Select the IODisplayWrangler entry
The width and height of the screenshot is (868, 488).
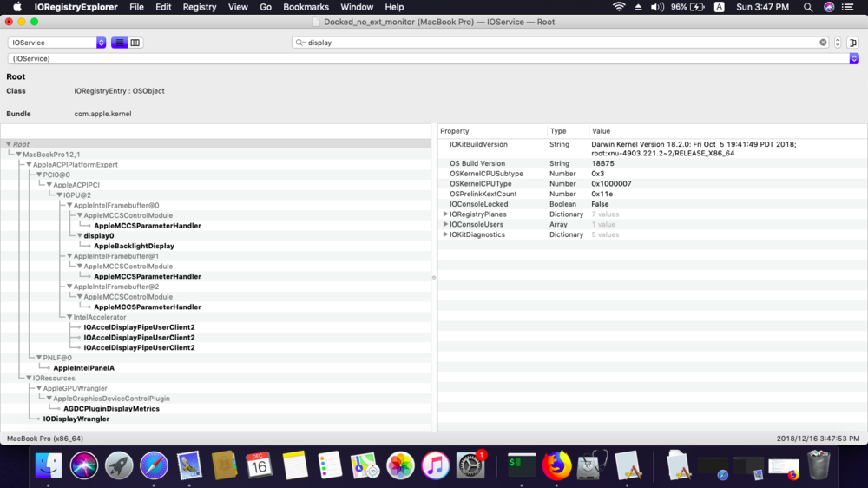click(x=76, y=419)
